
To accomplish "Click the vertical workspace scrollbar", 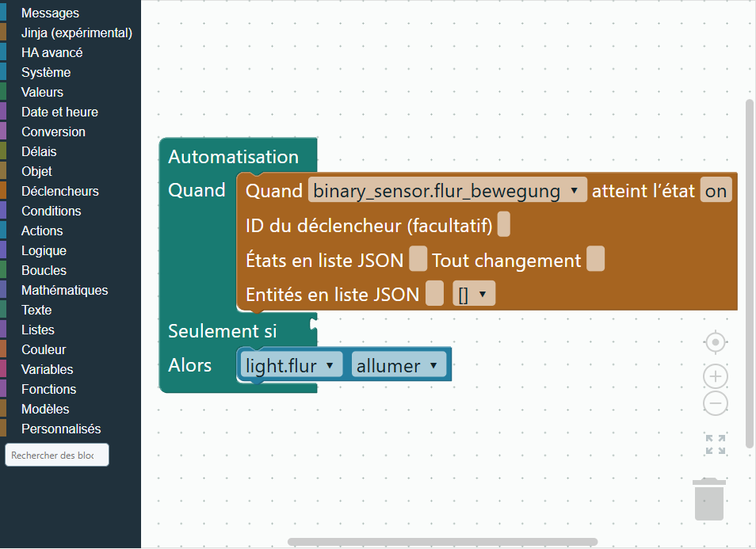I will (x=749, y=274).
